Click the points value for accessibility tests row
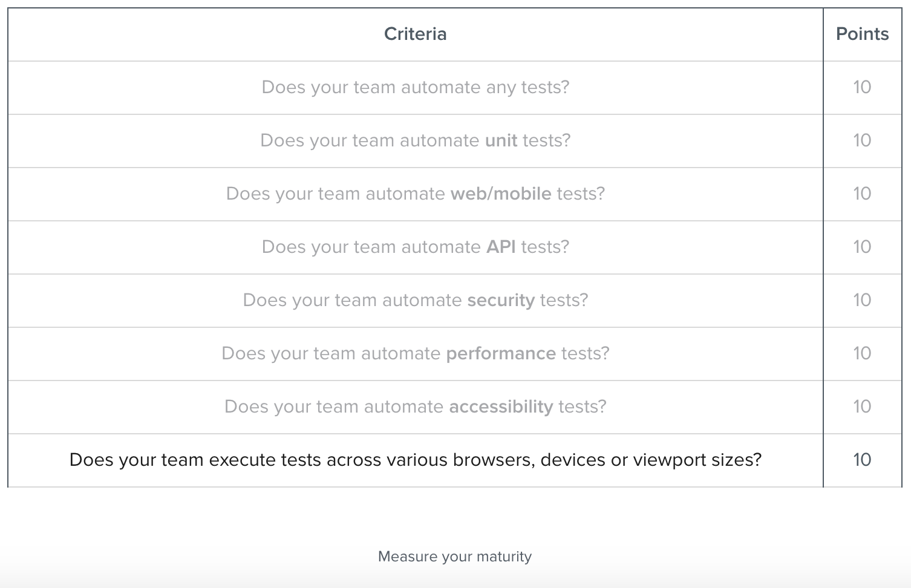Image resolution: width=911 pixels, height=588 pixels. click(x=862, y=407)
